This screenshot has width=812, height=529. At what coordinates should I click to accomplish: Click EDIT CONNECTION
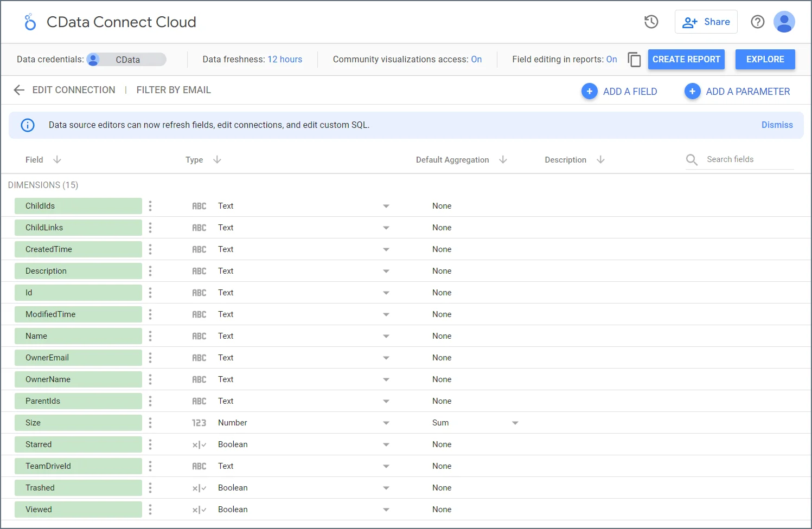coord(74,90)
